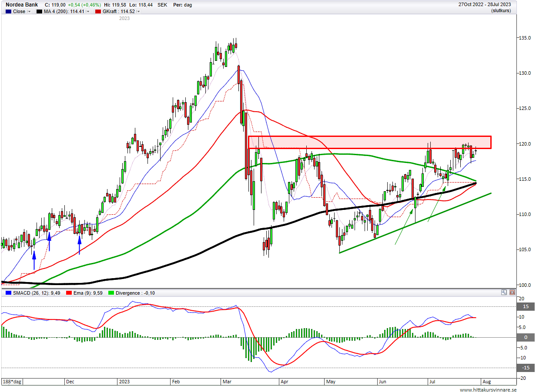Click the 'Per: dag' period label
This screenshot has height=392, width=536.
coord(182,4)
